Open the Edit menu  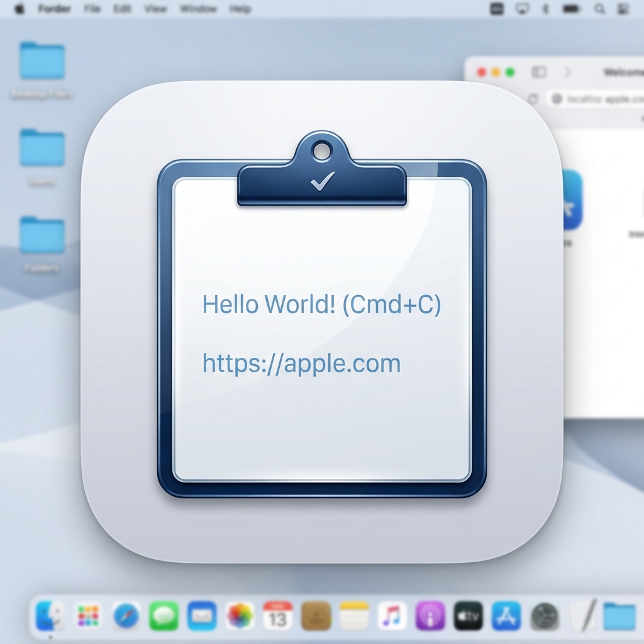(x=122, y=9)
